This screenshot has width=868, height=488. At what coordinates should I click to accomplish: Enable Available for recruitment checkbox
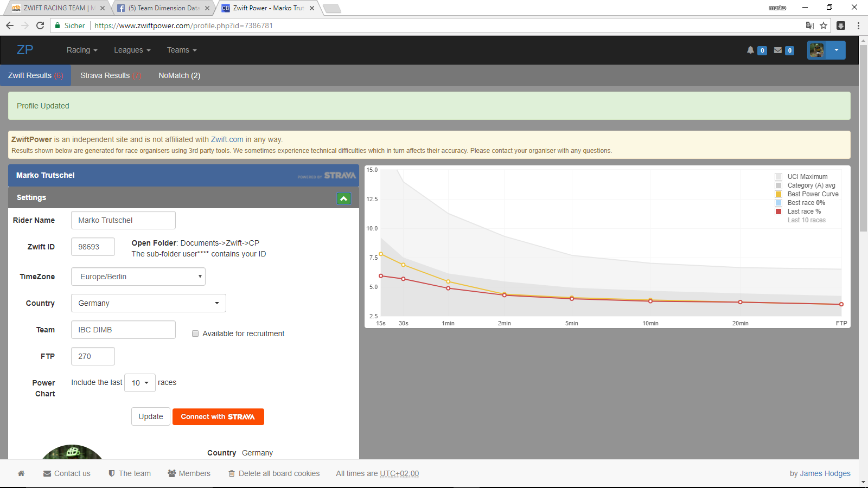[x=195, y=333]
